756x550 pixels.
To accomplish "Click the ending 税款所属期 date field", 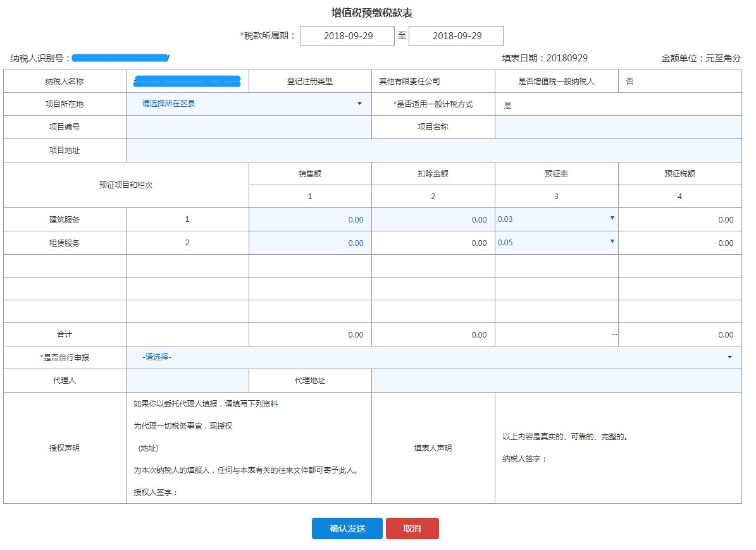I will tap(456, 35).
